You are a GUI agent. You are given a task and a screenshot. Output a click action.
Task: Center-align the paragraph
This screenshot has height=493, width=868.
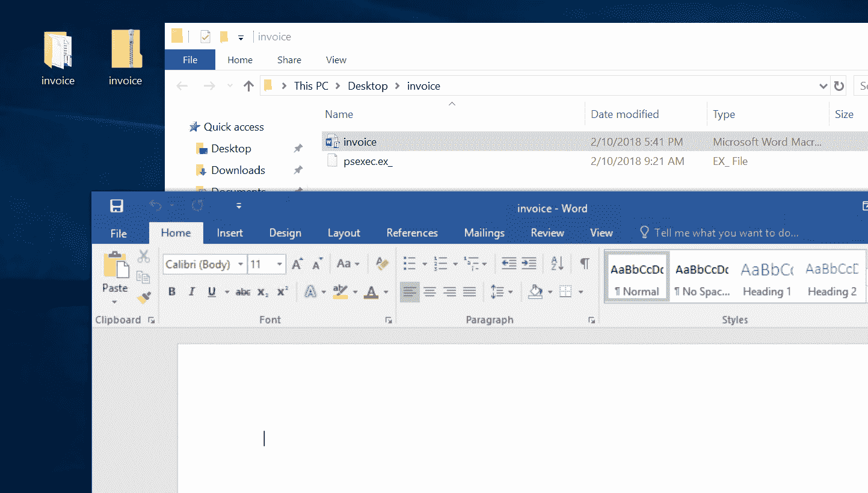point(429,292)
